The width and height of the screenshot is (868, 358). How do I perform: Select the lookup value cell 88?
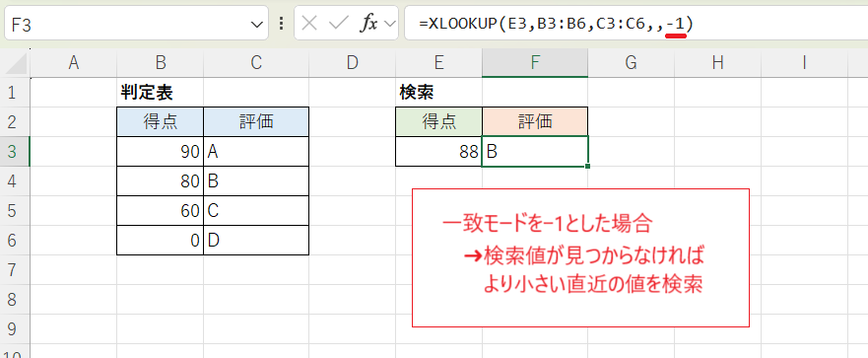439,151
